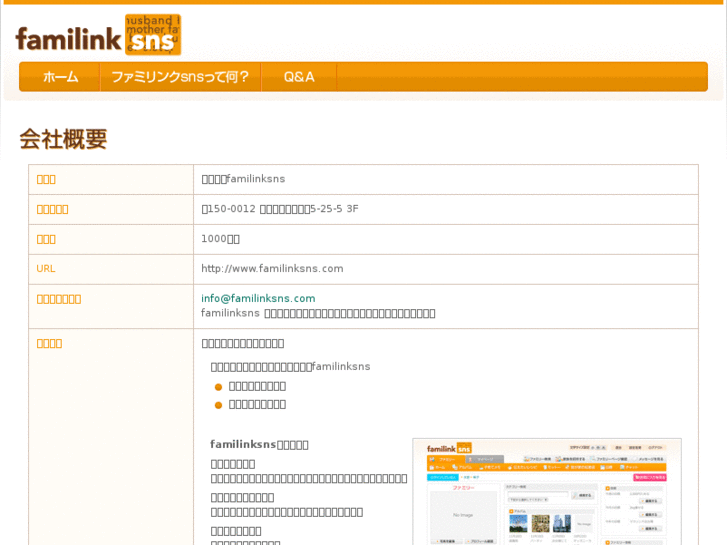The image size is (727, 545).
Task: Click the bold familinksns subheading text
Action: pyautogui.click(x=259, y=444)
